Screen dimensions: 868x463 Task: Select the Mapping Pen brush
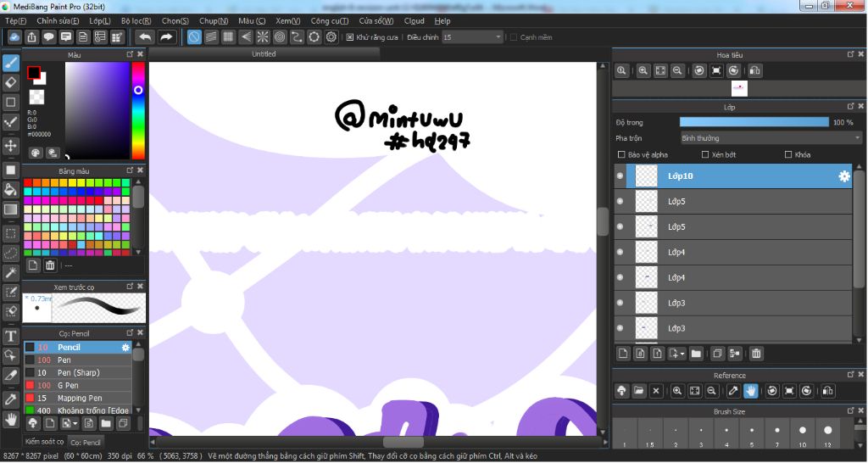click(77, 399)
